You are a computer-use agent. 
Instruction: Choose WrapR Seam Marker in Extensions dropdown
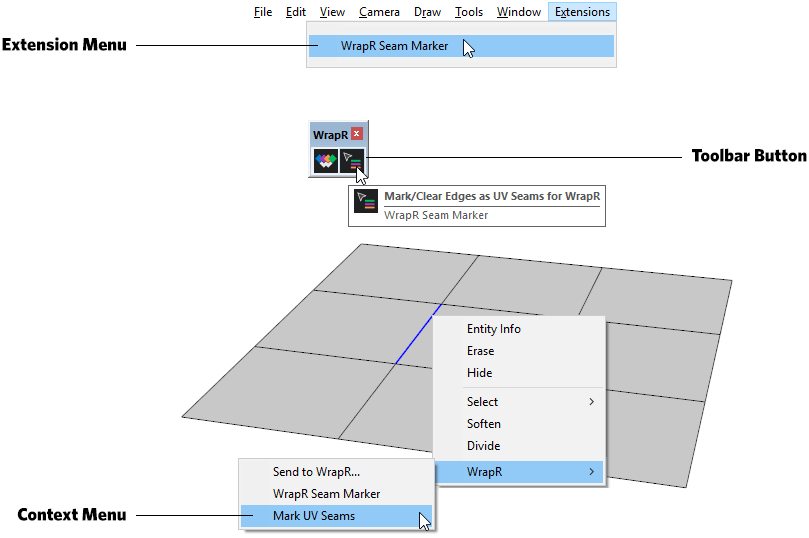click(x=394, y=46)
